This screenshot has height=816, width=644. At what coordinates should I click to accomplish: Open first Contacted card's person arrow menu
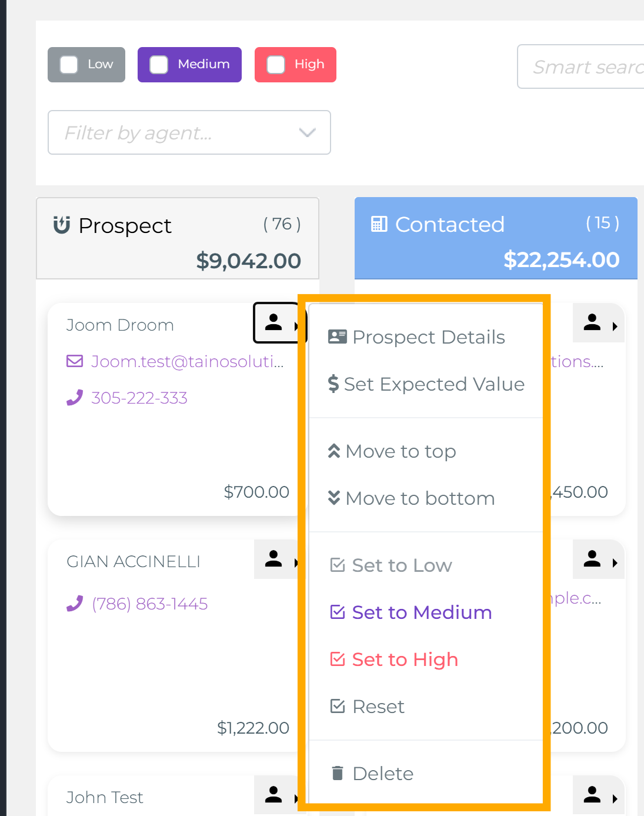(x=599, y=323)
